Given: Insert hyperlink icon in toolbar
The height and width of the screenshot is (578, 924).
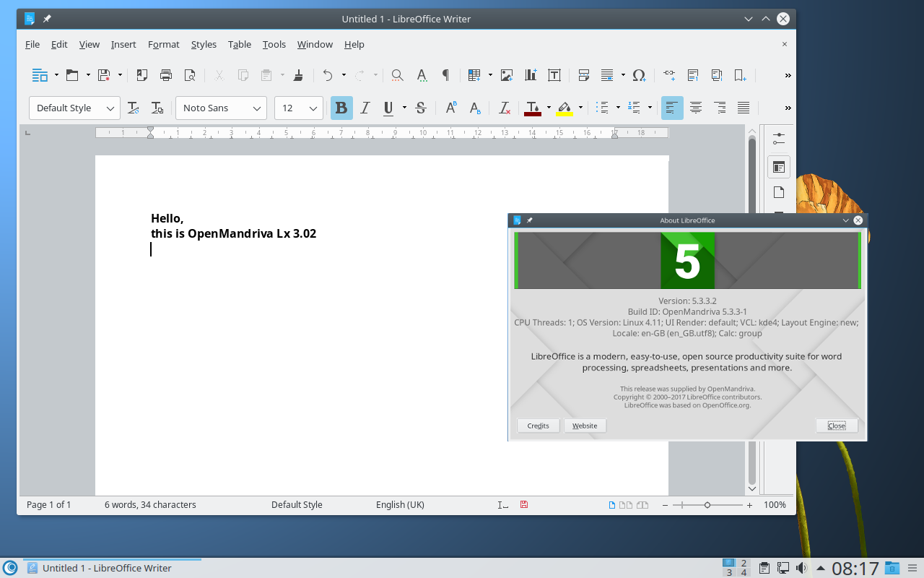Looking at the screenshot, I should click(x=669, y=74).
